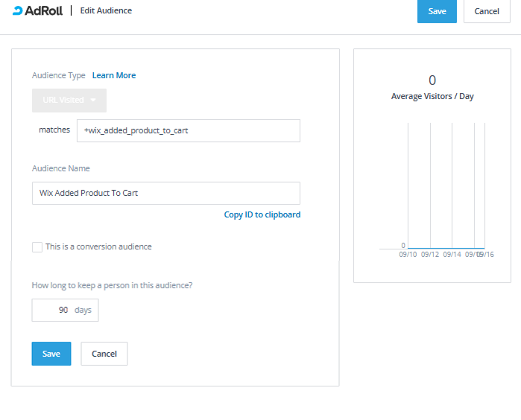Viewport: 521px width, 420px height.
Task: Click the 09/14 date label on chart
Action: (452, 255)
